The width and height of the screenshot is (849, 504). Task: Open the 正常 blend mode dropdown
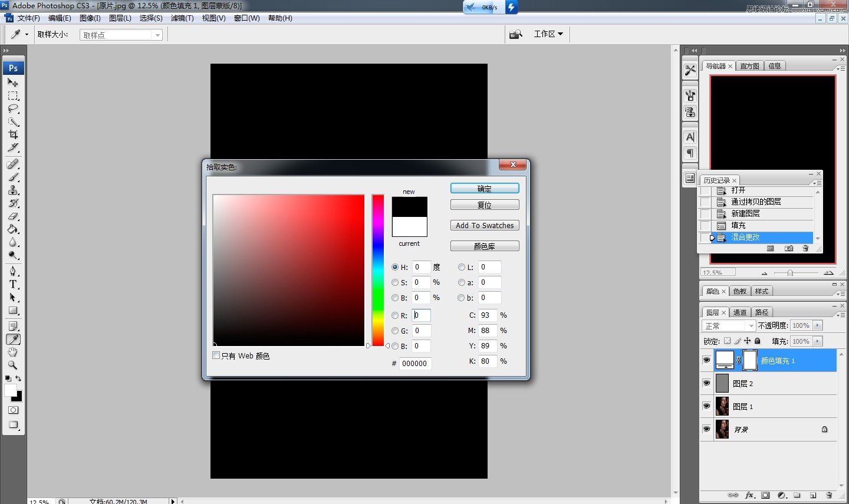729,325
